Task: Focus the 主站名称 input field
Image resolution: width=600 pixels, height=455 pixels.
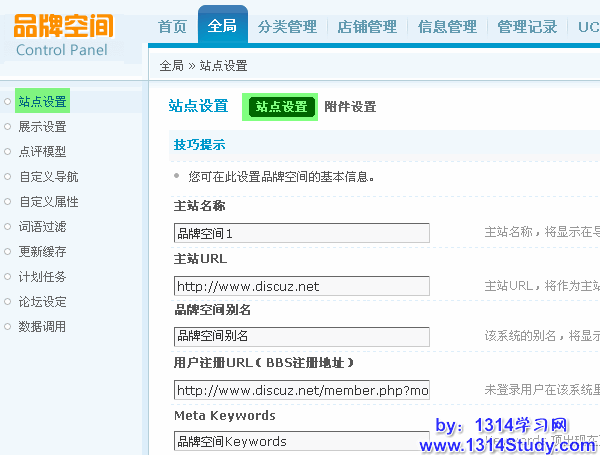Action: click(301, 233)
